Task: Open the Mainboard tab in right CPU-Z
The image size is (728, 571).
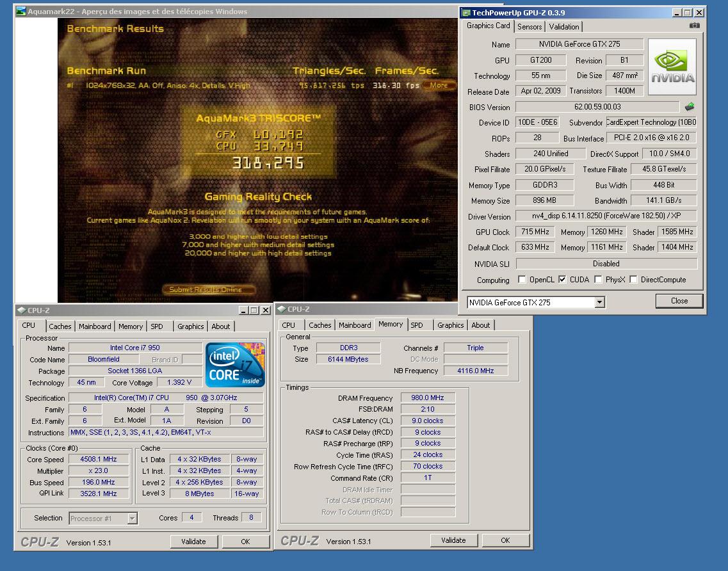Action: 355,325
